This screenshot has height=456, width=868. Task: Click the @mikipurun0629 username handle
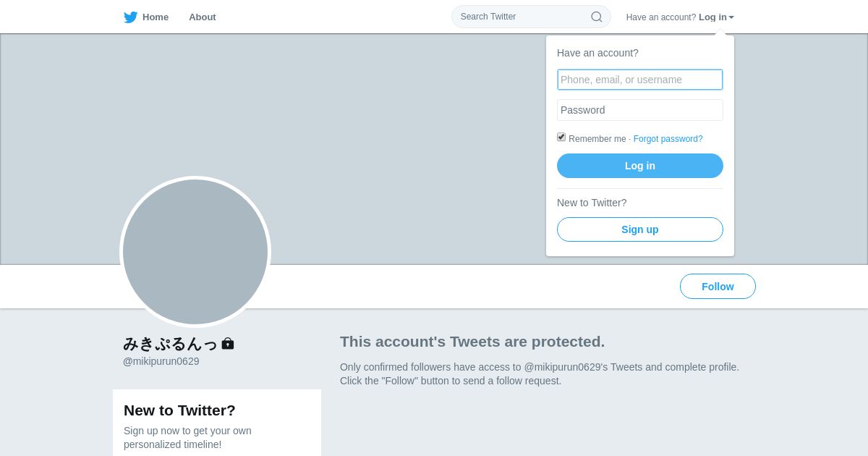(x=161, y=361)
